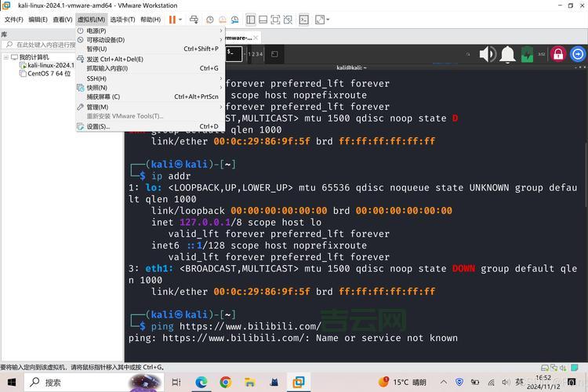This screenshot has height=392, width=588.
Task: Choose 捕获屏幕 (C) menu entry
Action: [103, 97]
